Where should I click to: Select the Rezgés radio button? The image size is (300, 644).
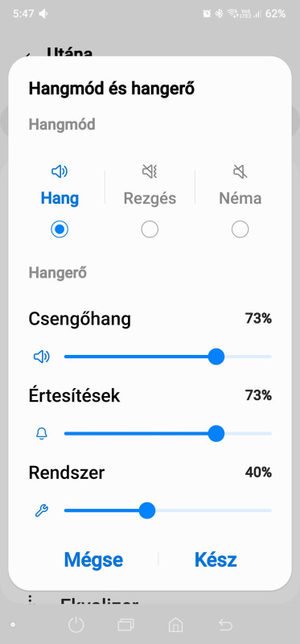(x=150, y=229)
